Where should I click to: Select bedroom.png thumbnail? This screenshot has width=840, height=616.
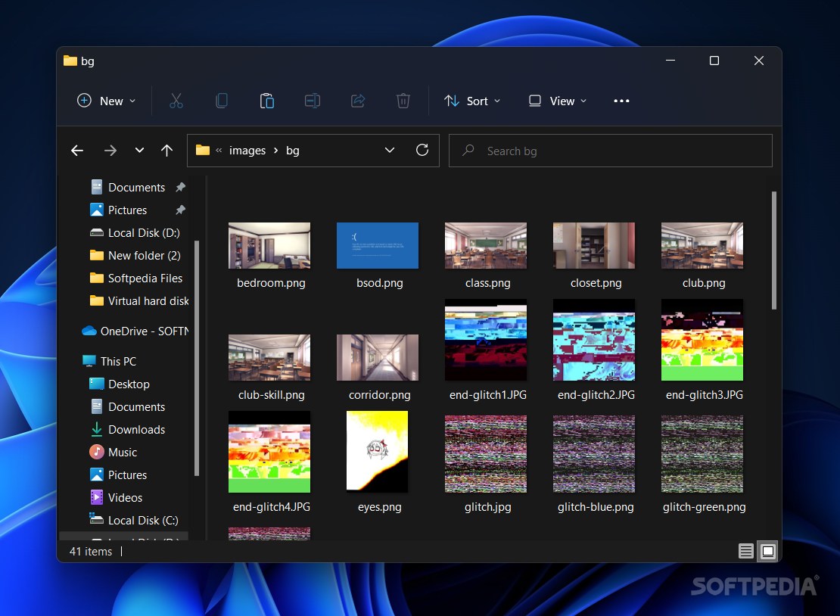click(269, 245)
